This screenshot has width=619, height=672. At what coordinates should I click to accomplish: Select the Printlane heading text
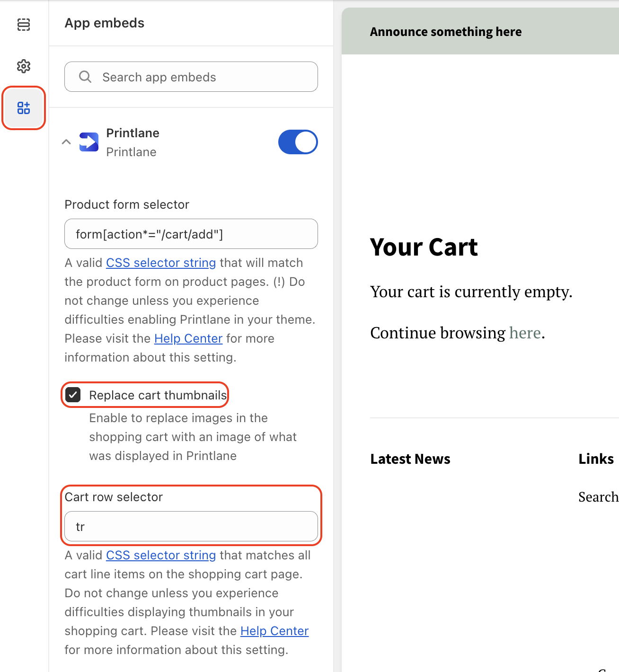tap(133, 133)
